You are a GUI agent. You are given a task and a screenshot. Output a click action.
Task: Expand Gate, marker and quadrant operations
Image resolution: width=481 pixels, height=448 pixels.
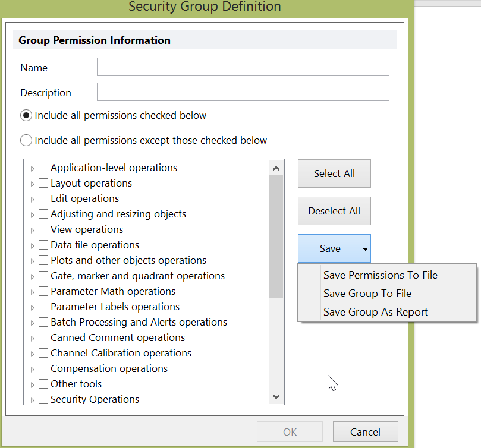[x=32, y=276]
